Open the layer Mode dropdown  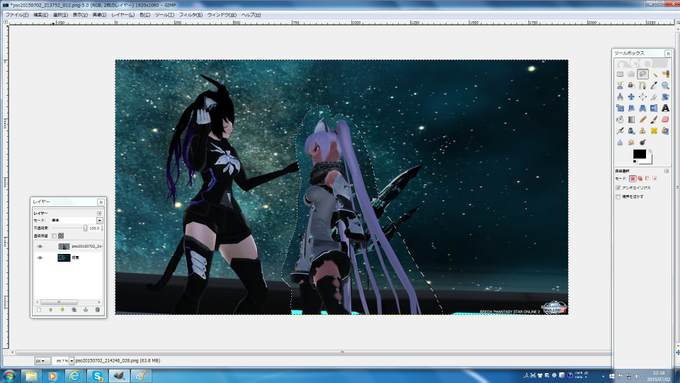coord(77,220)
